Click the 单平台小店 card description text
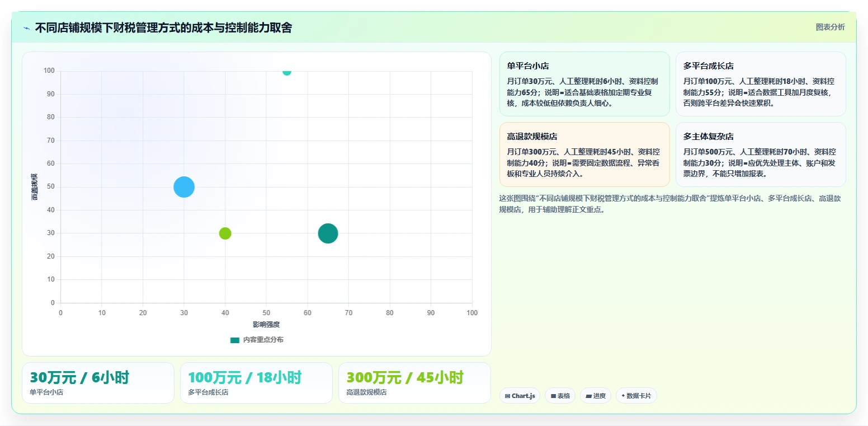 click(582, 92)
